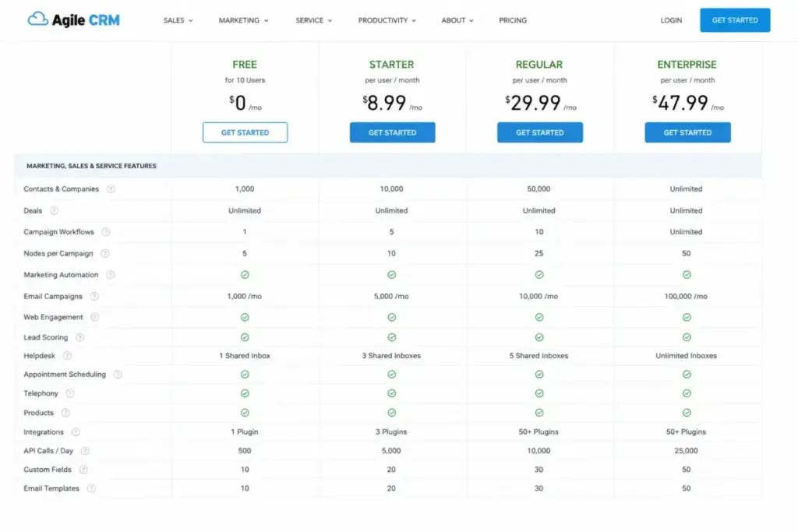Viewport: 798px width, 532px height.
Task: Click the FREE plan heading
Action: pyautogui.click(x=245, y=65)
